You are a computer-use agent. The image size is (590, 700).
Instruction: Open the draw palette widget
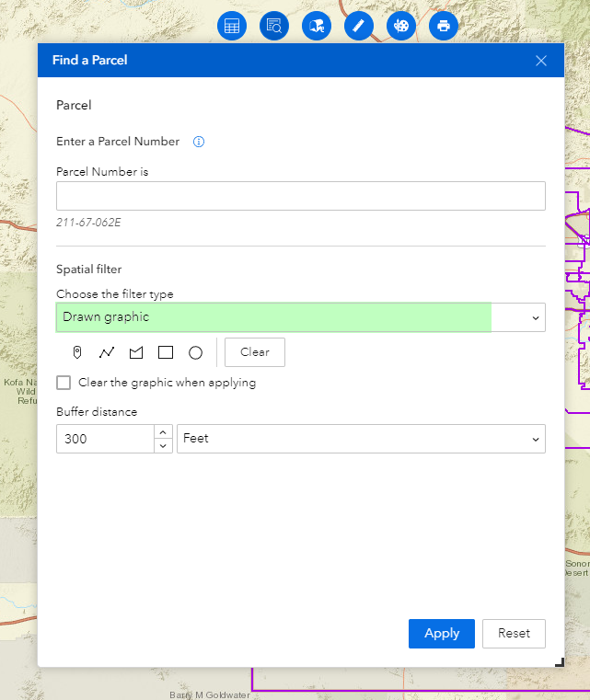point(401,26)
